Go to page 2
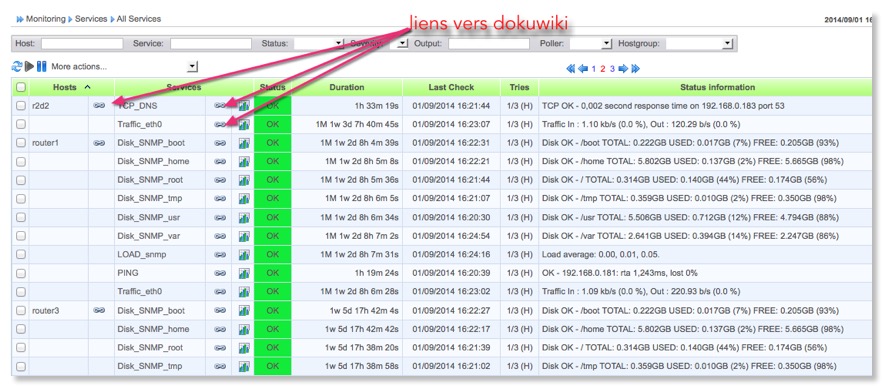 tap(603, 69)
